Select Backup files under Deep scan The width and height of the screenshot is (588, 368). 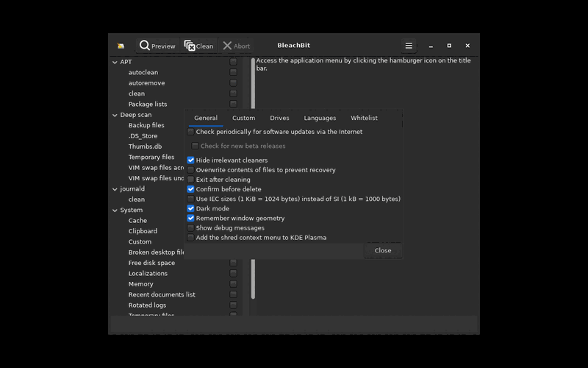click(146, 125)
